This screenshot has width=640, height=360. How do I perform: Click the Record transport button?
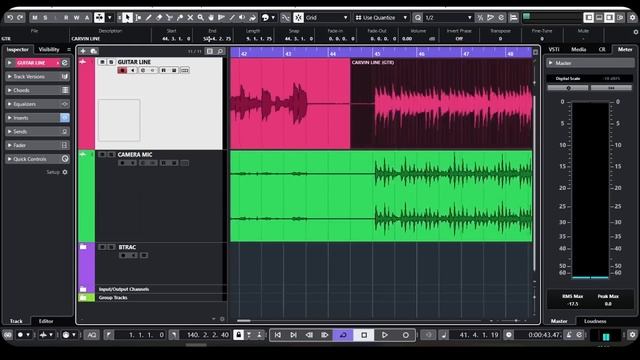(405, 335)
